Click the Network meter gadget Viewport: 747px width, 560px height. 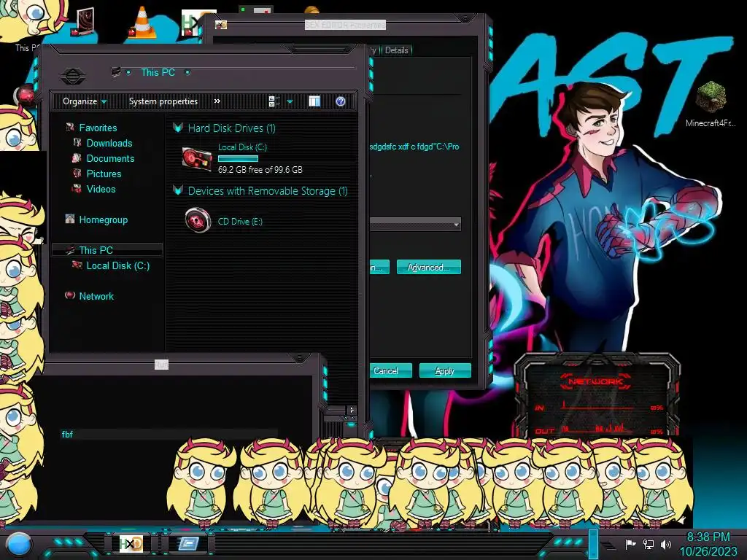[597, 395]
